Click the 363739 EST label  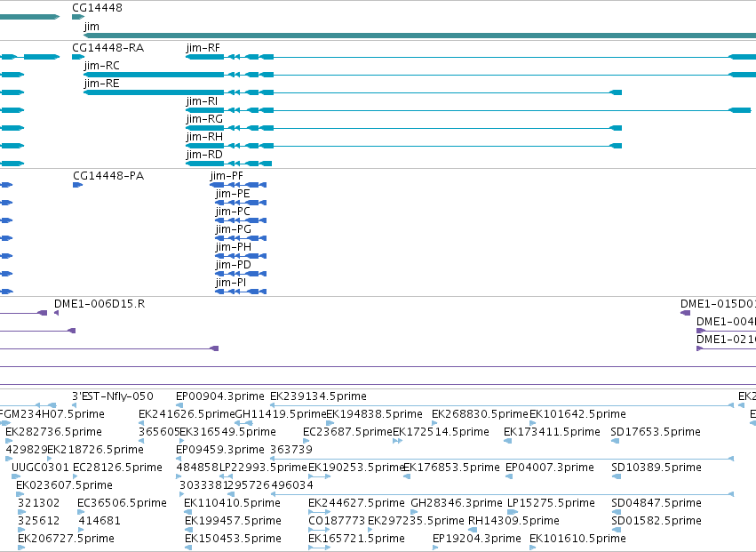point(291,450)
